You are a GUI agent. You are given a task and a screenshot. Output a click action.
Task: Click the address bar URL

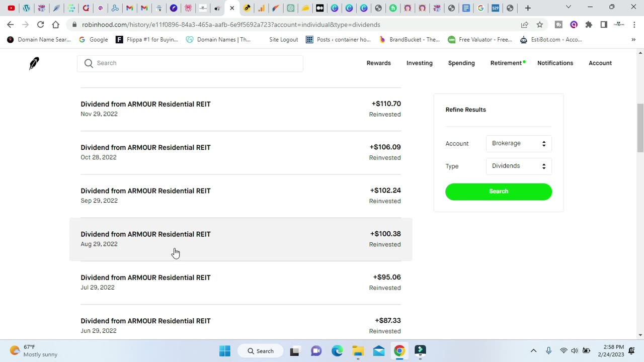[231, 25]
